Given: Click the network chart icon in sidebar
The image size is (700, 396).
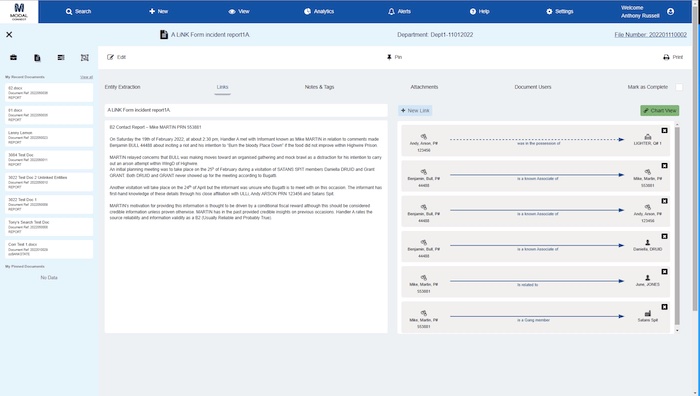Looking at the screenshot, I should 85,58.
